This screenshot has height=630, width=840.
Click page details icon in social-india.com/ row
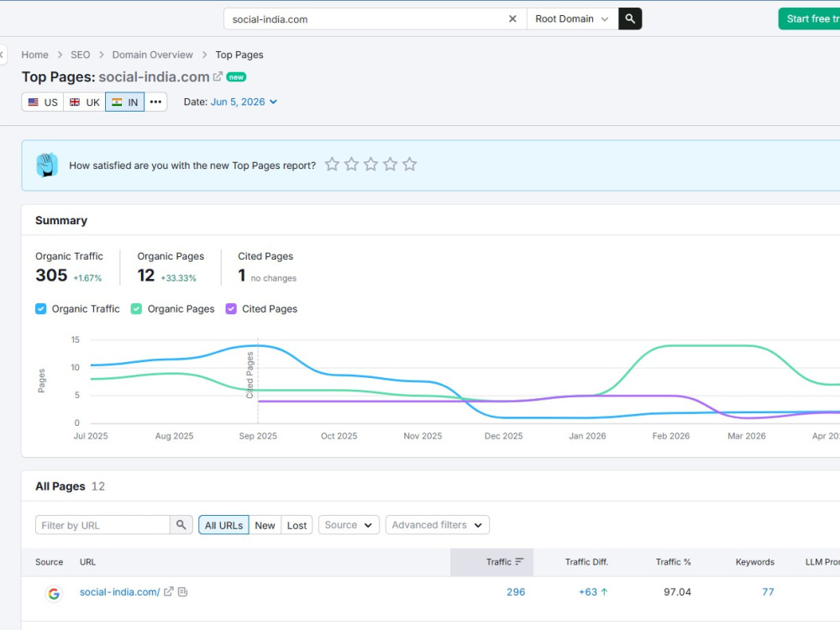tap(182, 591)
